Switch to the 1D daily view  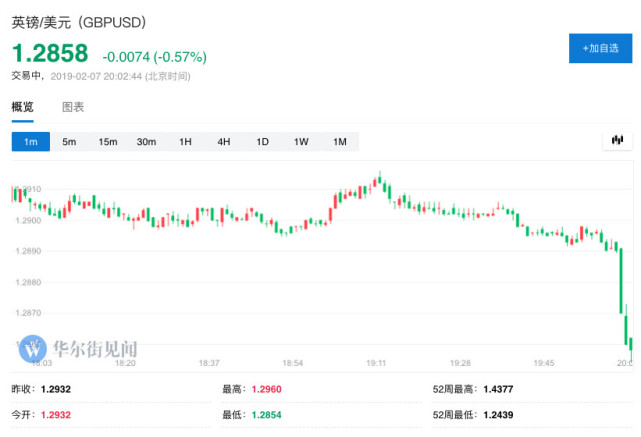[262, 142]
